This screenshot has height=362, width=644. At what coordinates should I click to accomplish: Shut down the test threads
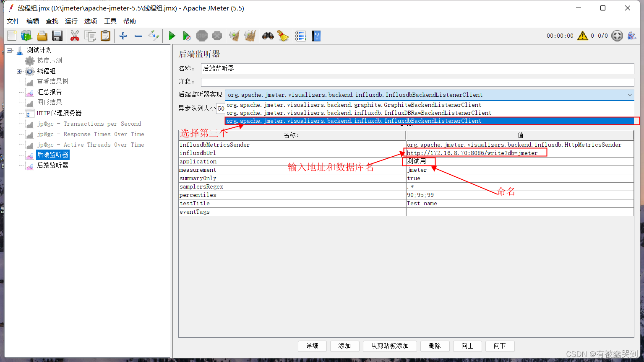[217, 36]
